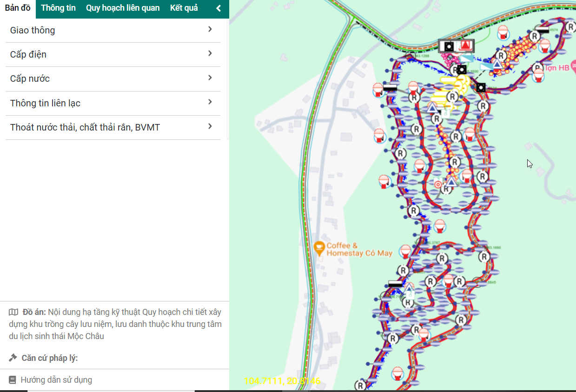Open the Cấp nước layer group
This screenshot has height=392, width=576.
coord(210,78)
